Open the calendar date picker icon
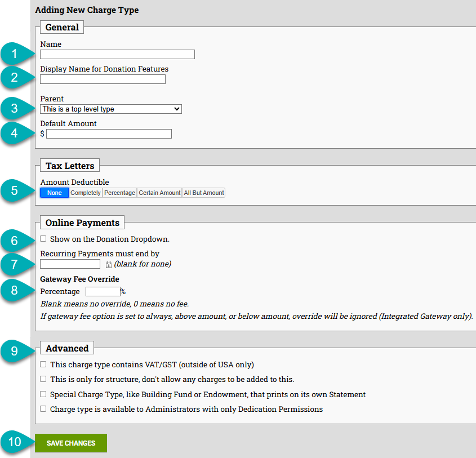The width and height of the screenshot is (476, 458). (x=108, y=264)
